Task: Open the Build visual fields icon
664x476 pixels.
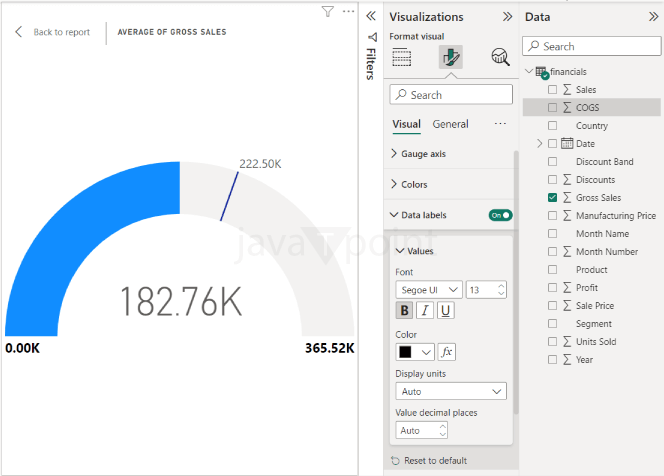Action: click(401, 57)
